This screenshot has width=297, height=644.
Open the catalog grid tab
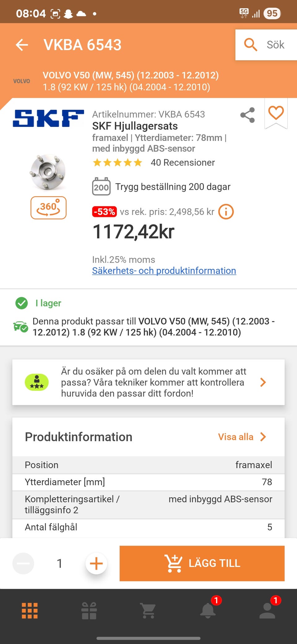(30, 611)
